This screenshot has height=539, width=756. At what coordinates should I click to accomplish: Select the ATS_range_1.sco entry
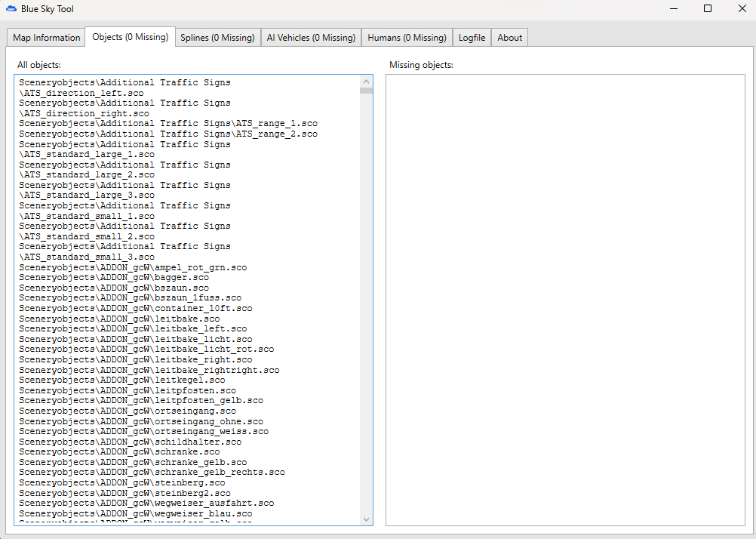point(168,123)
